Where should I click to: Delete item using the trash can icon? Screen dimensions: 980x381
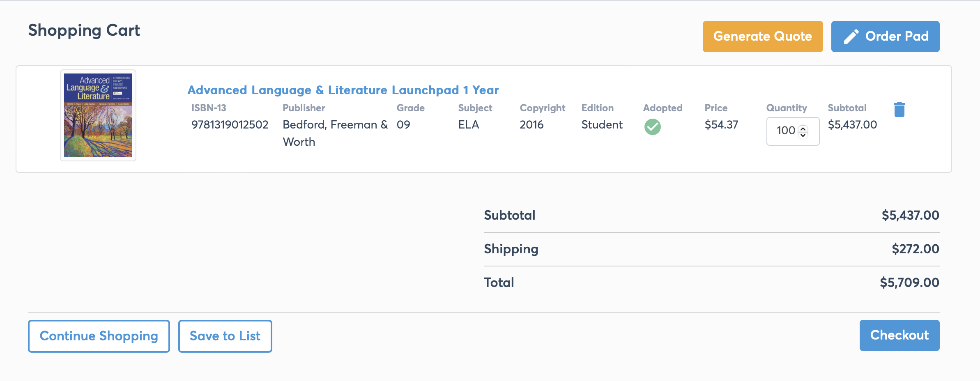(899, 110)
